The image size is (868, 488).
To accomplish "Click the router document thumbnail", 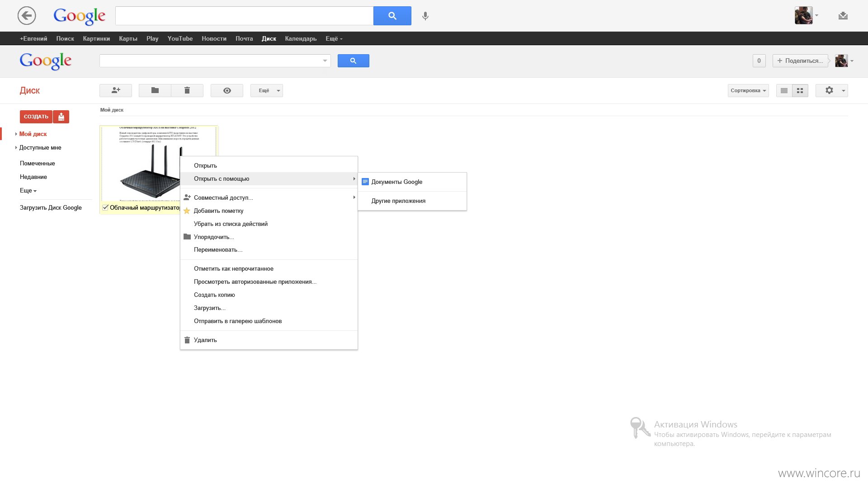I will 159,164.
